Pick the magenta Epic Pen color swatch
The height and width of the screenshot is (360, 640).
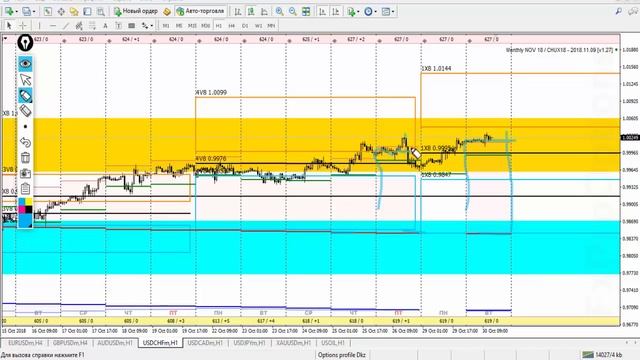[x=22, y=209]
